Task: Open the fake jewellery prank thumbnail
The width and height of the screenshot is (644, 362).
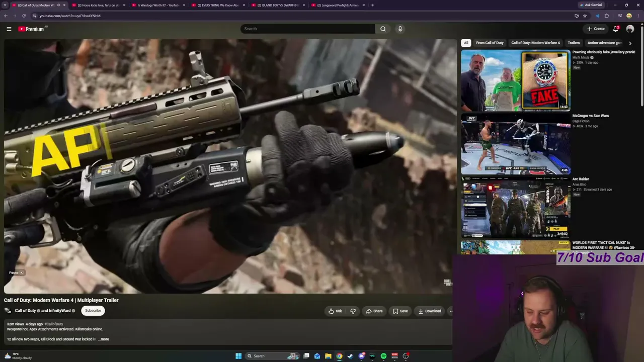Action: tap(515, 80)
